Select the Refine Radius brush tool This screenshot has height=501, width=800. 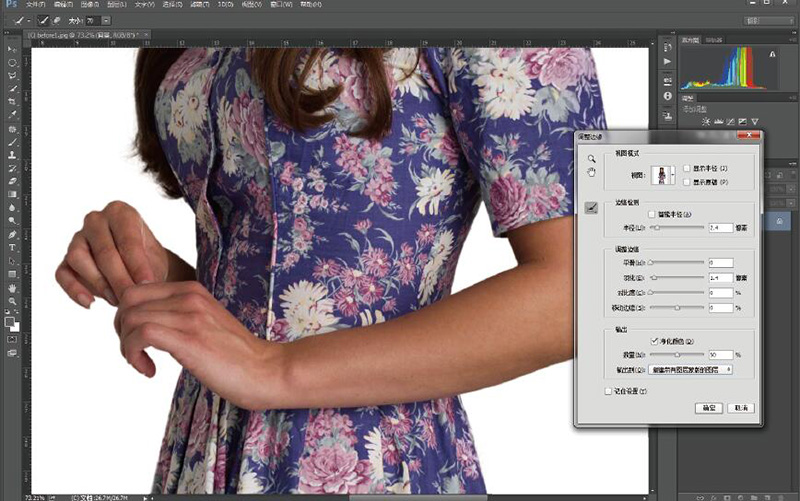point(590,207)
